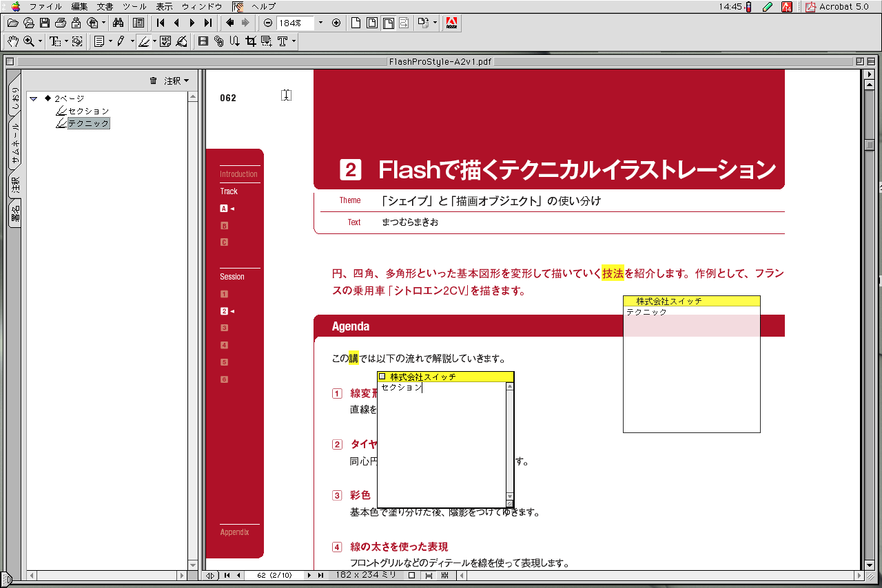Open the 編集 menu

pyautogui.click(x=79, y=6)
